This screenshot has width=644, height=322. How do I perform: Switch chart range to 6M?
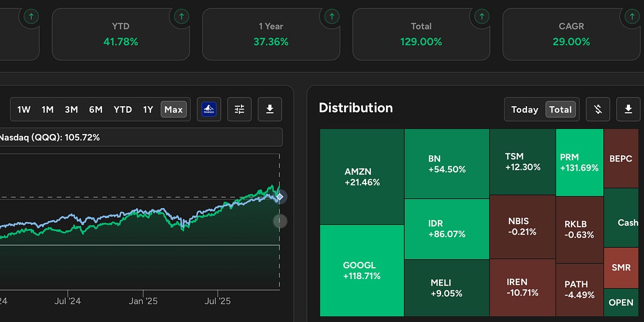(96, 109)
